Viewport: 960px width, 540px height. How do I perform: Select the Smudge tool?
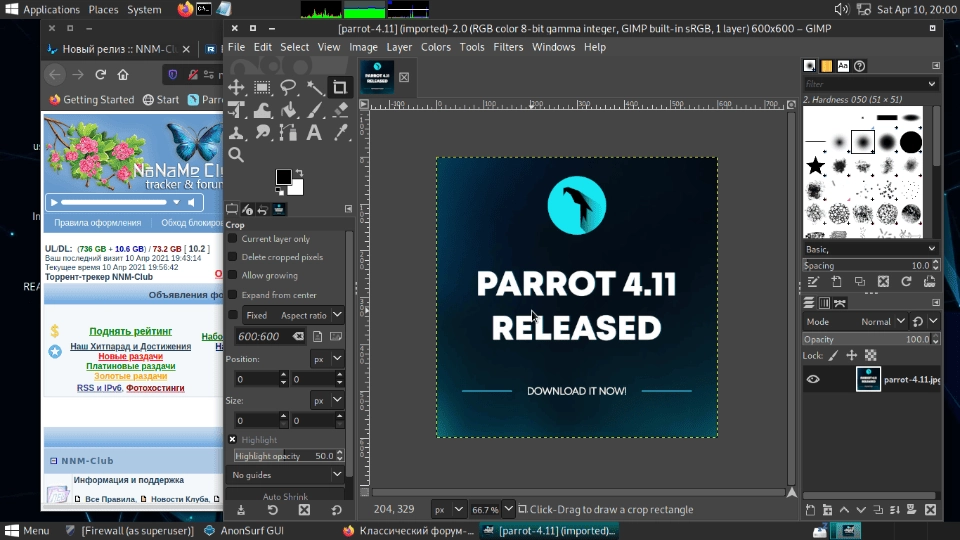tap(262, 132)
